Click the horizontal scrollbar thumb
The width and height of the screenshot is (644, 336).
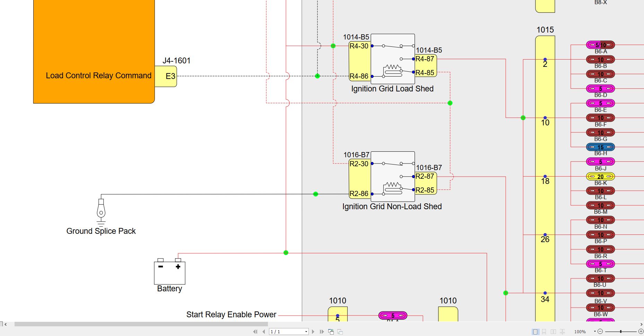[x=141, y=324]
